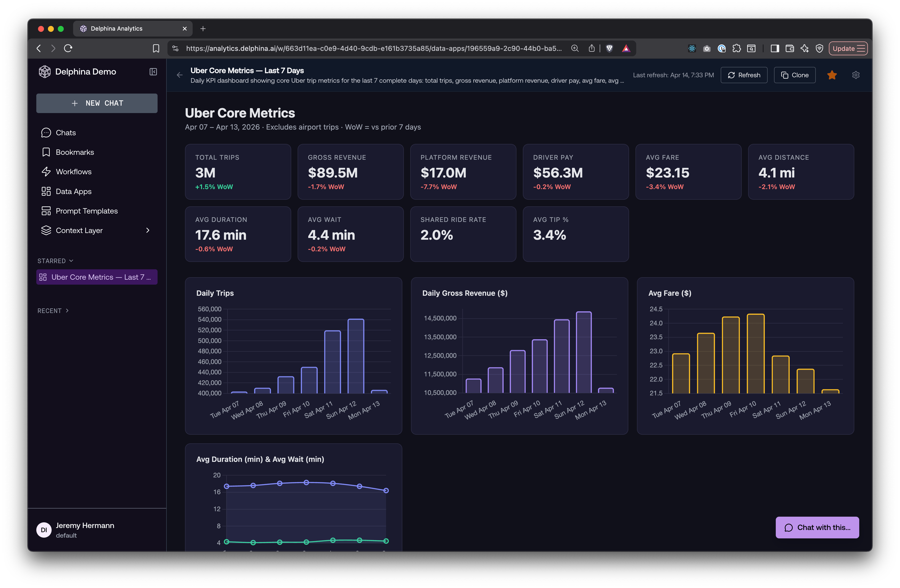This screenshot has height=588, width=900.
Task: Expand Context Layer submenu chevron
Action: pyautogui.click(x=148, y=231)
